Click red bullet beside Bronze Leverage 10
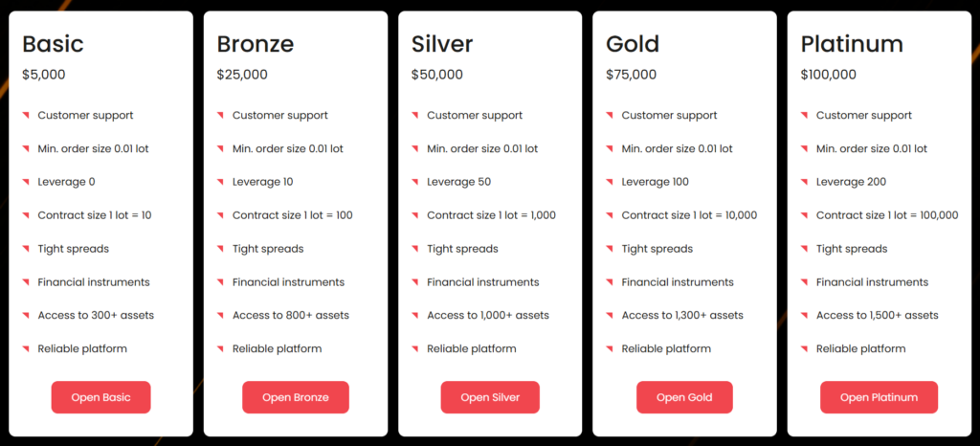 pyautogui.click(x=220, y=183)
